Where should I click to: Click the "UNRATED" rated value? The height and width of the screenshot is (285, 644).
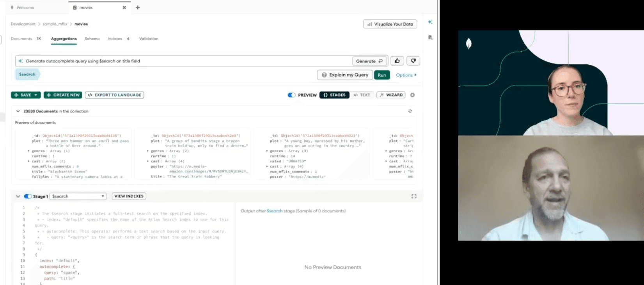tap(296, 161)
